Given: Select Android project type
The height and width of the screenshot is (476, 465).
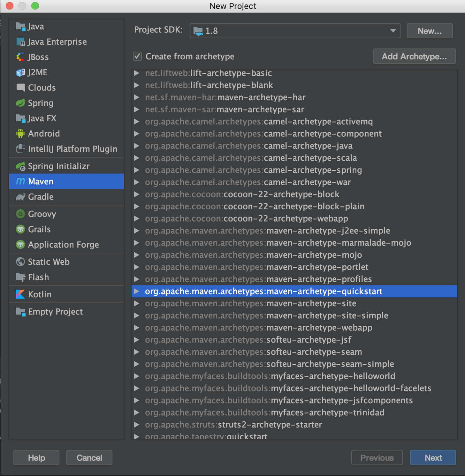Looking at the screenshot, I should [66, 133].
